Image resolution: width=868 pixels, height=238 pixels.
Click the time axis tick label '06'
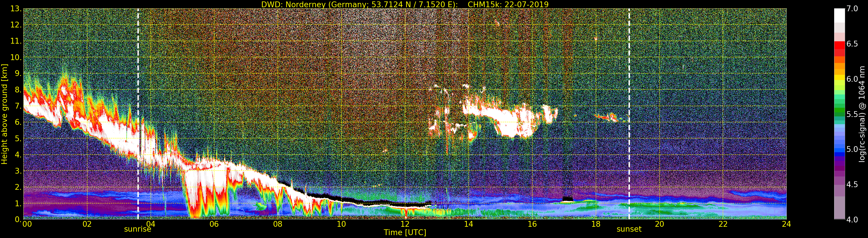(214, 224)
